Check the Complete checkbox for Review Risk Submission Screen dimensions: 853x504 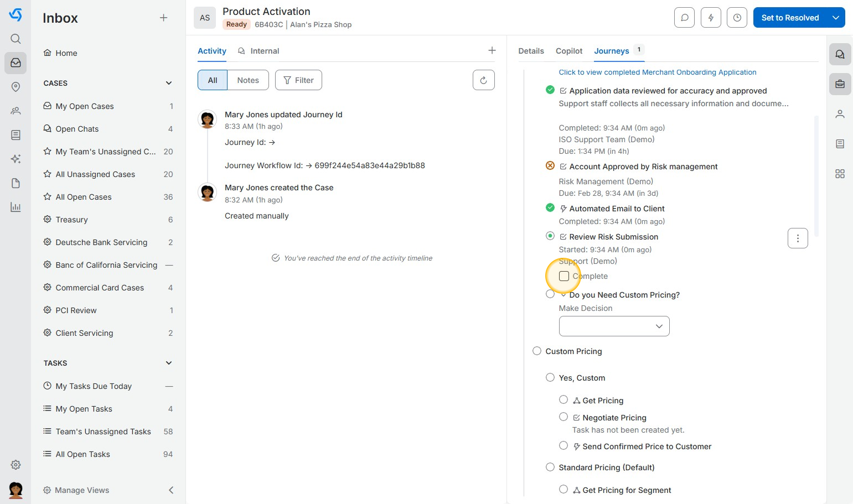coord(564,276)
